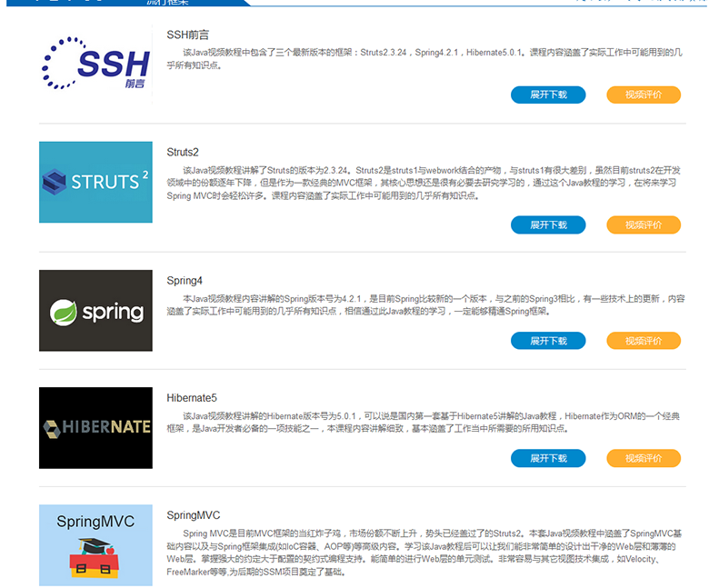Click the SSH前言 logo thumbnail
Screen dimensions: 709x588
click(x=95, y=65)
